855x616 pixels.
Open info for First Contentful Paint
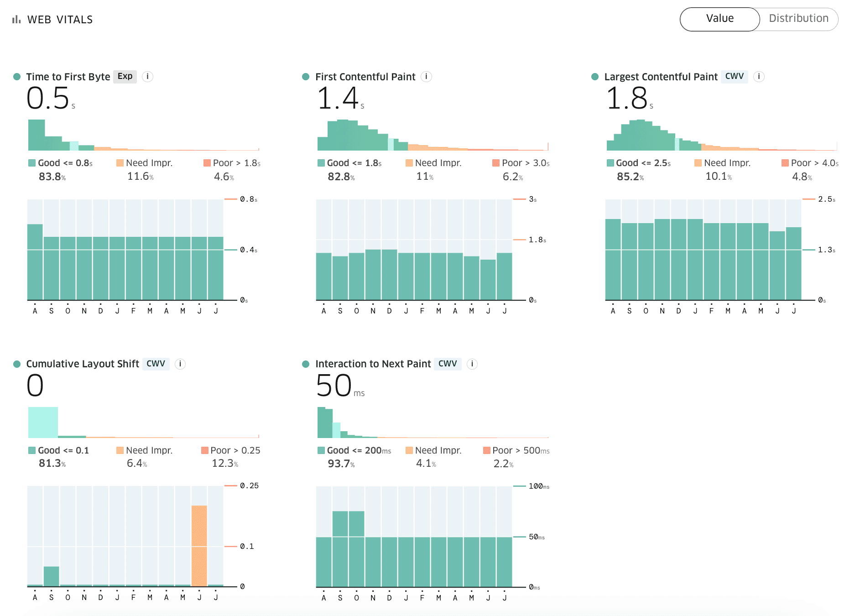pos(426,77)
